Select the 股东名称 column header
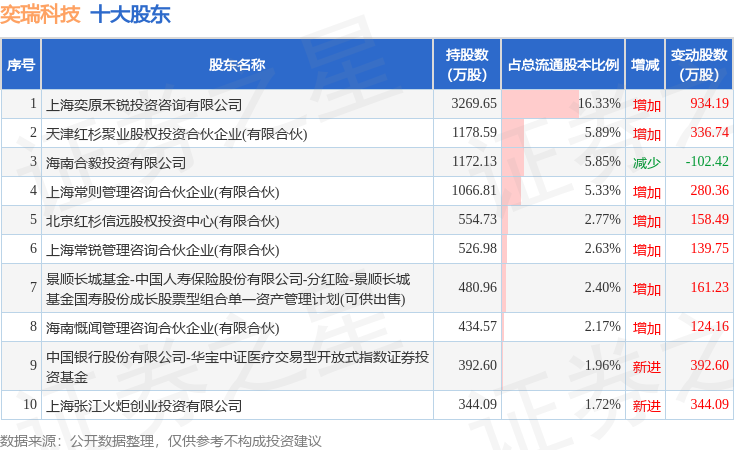Screen dimensions: 734x450 point(237,65)
